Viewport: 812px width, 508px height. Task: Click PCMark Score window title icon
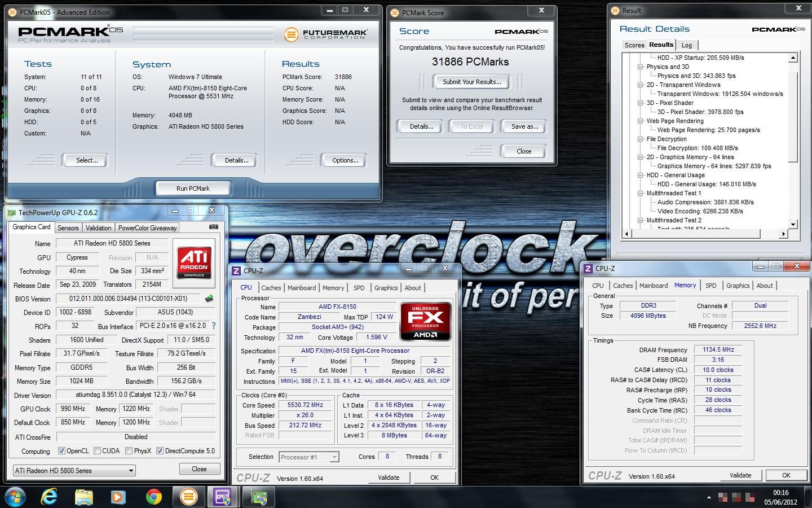(x=395, y=12)
